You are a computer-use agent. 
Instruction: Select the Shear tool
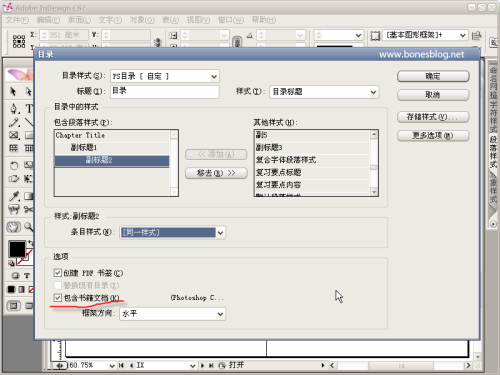14,179
